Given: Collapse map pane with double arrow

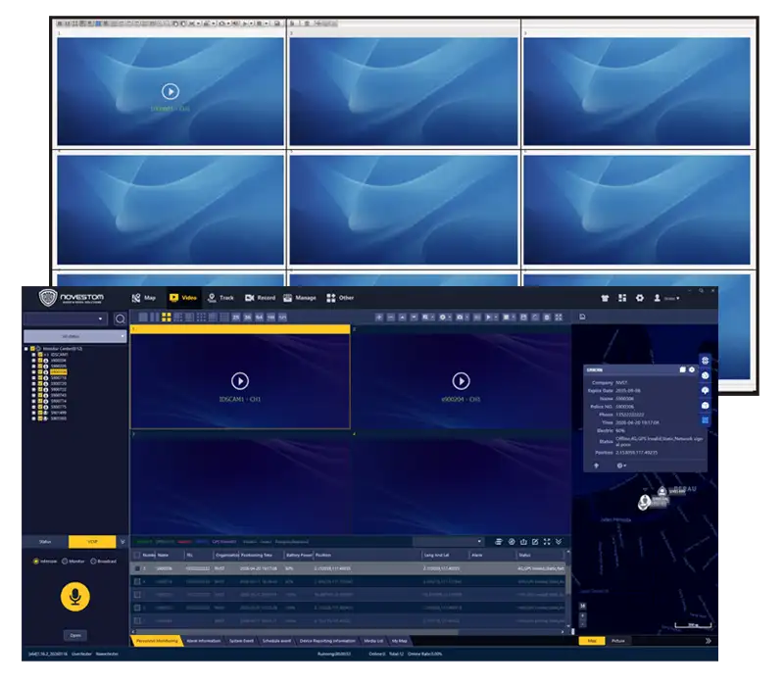Looking at the screenshot, I should click(x=708, y=641).
